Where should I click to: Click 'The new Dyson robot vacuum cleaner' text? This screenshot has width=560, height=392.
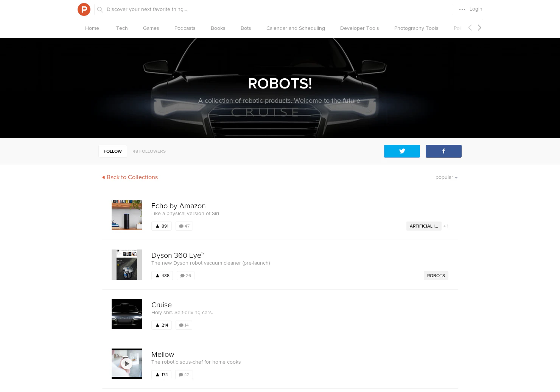click(211, 263)
